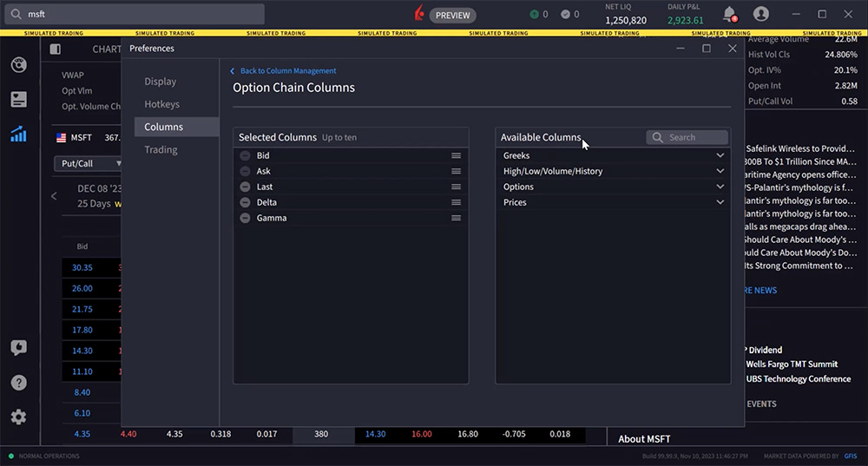868x466 pixels.
Task: Click the drag handle for Gamma row
Action: (456, 218)
